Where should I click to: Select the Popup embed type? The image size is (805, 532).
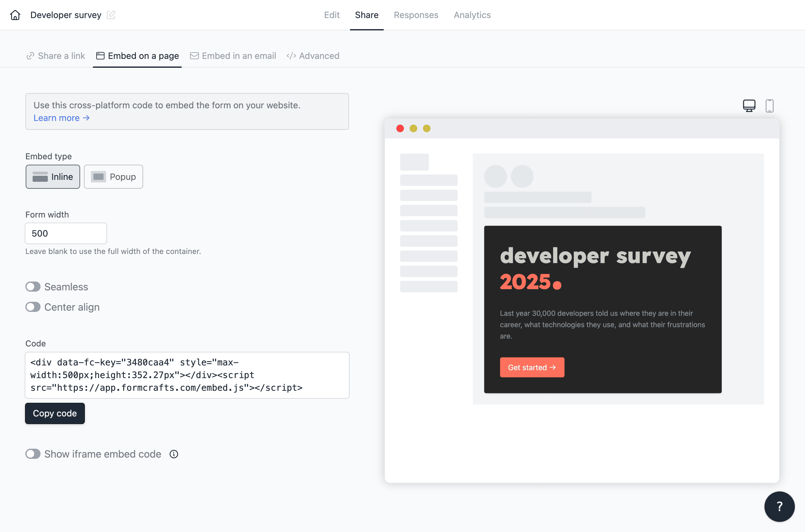[113, 176]
